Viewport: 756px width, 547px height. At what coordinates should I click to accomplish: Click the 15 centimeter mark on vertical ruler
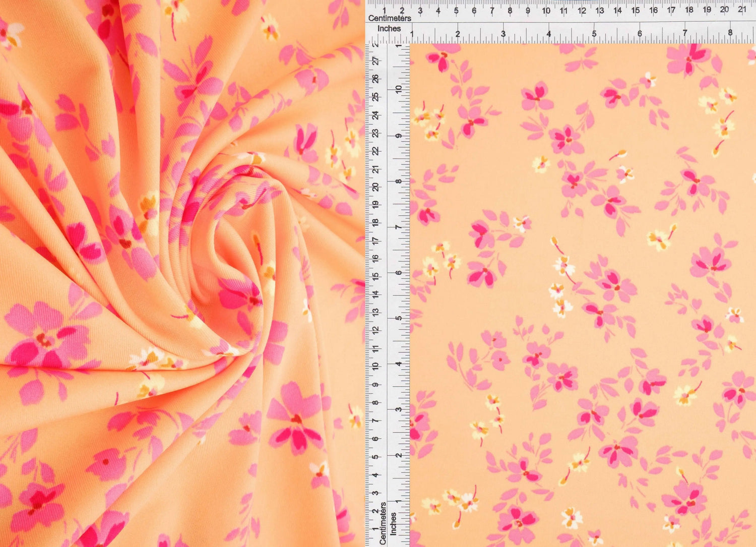[376, 276]
